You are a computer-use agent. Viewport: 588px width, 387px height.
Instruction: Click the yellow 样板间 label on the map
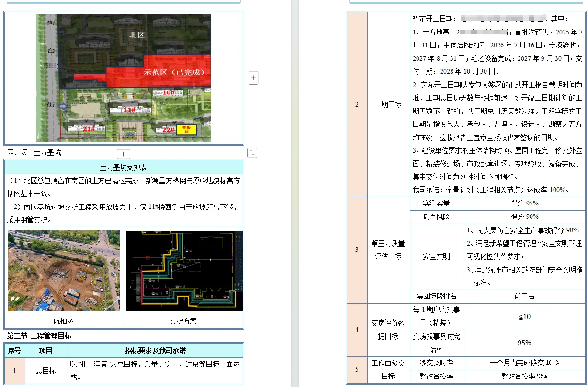[x=187, y=130]
